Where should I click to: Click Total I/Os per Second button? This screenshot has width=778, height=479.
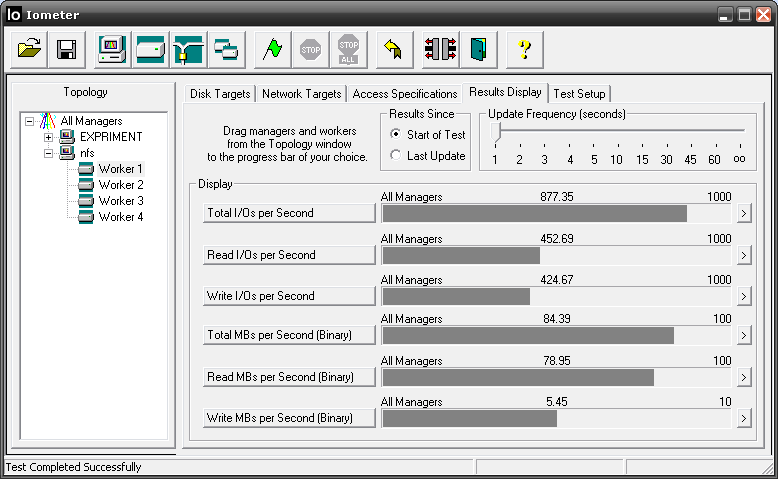coord(289,213)
